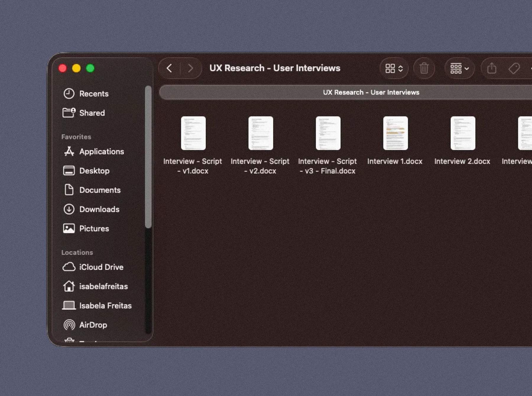Click the Desktop icon in sidebar
532x396 pixels.
click(69, 171)
